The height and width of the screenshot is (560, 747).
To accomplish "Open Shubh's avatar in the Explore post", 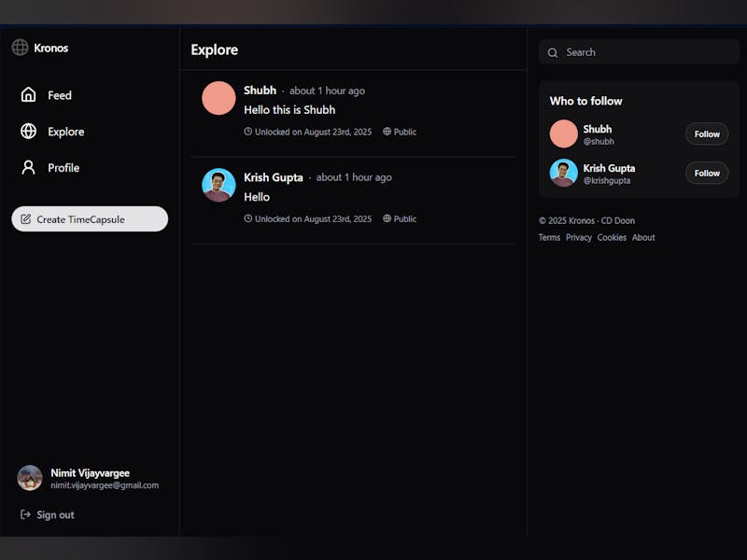I will coord(218,98).
